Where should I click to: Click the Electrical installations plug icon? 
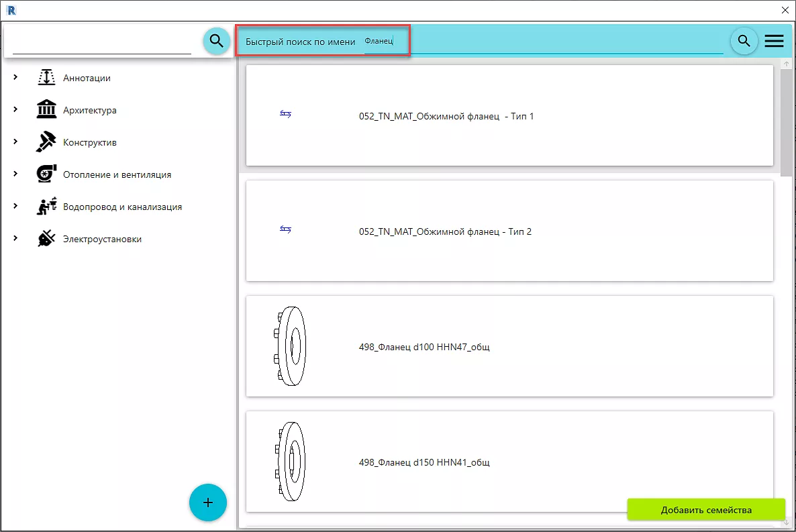[x=46, y=239]
